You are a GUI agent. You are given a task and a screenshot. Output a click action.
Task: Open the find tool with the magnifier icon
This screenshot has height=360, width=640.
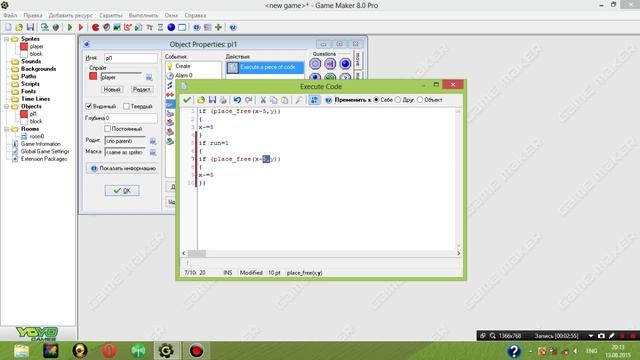(299, 100)
